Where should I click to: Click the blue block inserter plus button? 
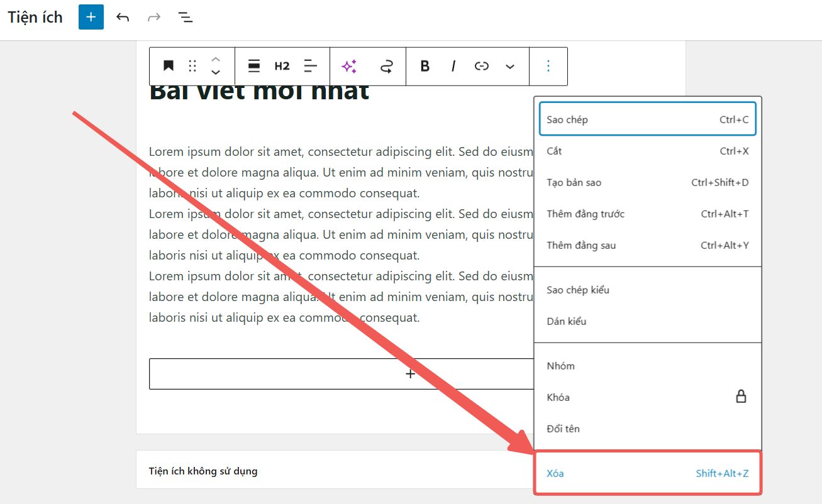(x=91, y=17)
